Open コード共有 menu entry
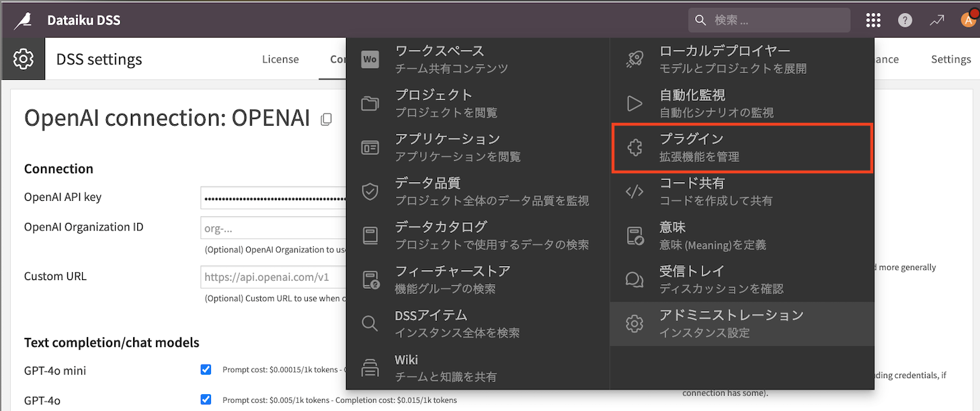Image resolution: width=980 pixels, height=411 pixels. click(x=742, y=191)
